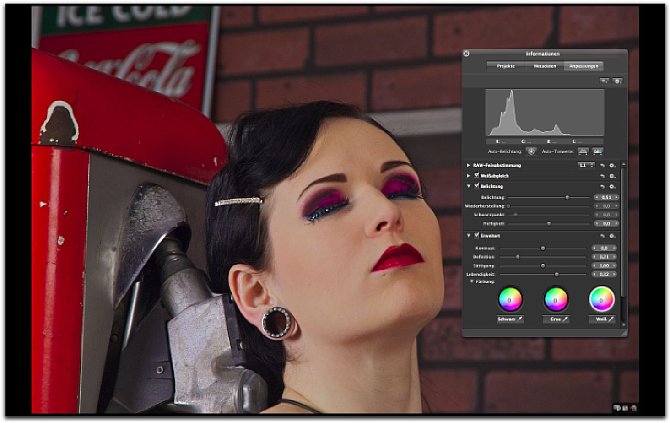This screenshot has width=670, height=423.
Task: Click the scroll-up arrow of adjustments list
Action: [x=623, y=164]
